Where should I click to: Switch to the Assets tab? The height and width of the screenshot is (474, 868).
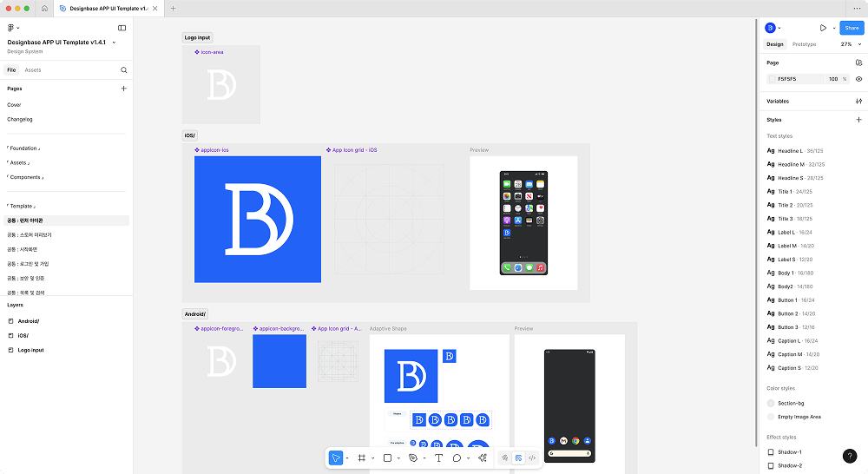(33, 70)
